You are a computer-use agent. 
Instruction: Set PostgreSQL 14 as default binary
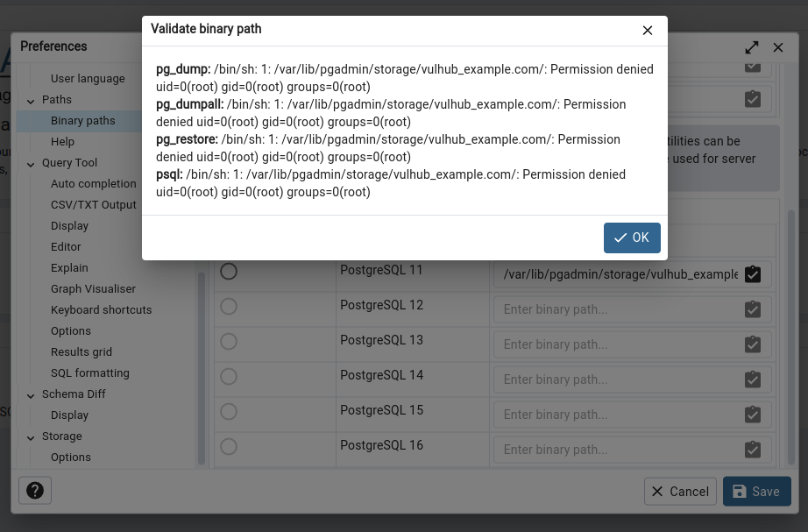point(229,376)
